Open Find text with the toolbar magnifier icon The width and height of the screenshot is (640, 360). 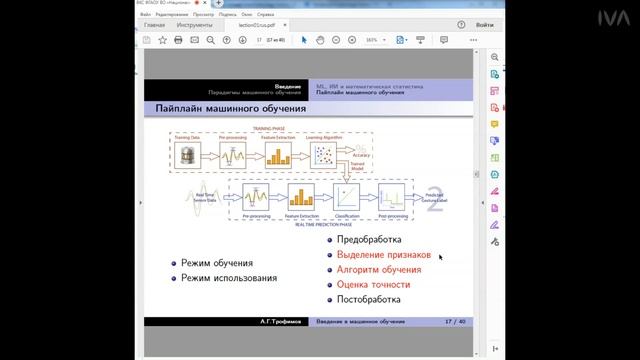[x=211, y=40]
